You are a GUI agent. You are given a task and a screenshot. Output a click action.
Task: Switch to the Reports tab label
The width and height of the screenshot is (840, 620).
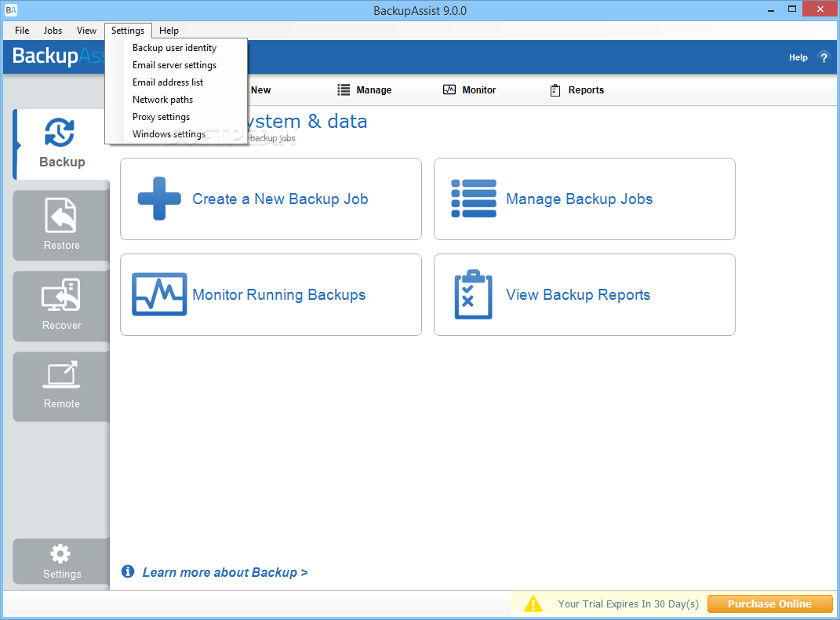(x=586, y=90)
